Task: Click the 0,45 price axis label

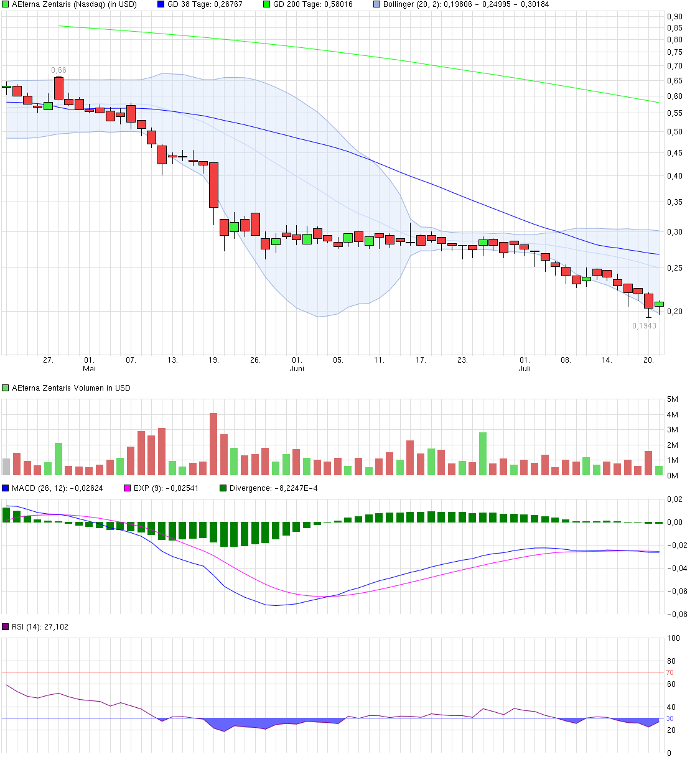Action: 674,153
